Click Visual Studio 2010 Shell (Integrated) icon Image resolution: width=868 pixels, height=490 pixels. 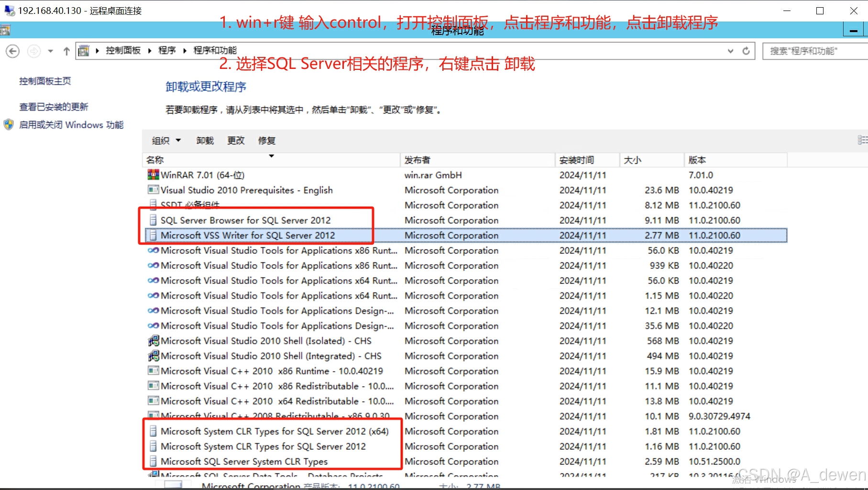[153, 356]
